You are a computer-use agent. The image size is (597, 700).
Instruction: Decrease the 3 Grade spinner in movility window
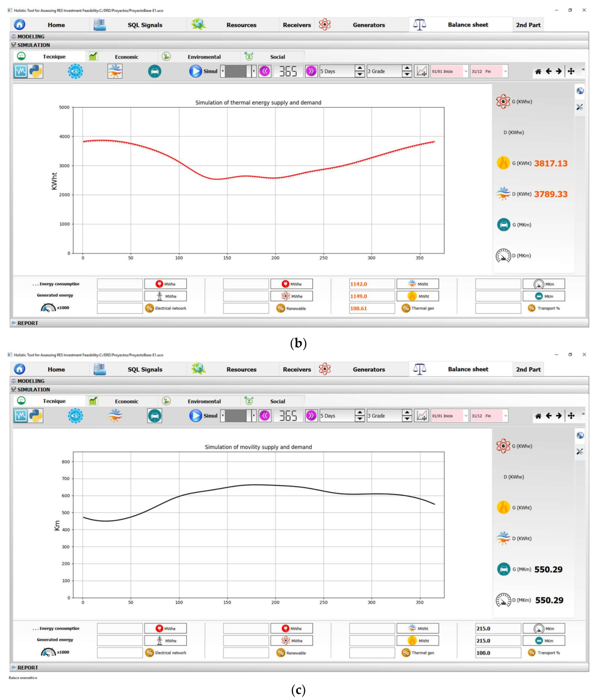407,419
